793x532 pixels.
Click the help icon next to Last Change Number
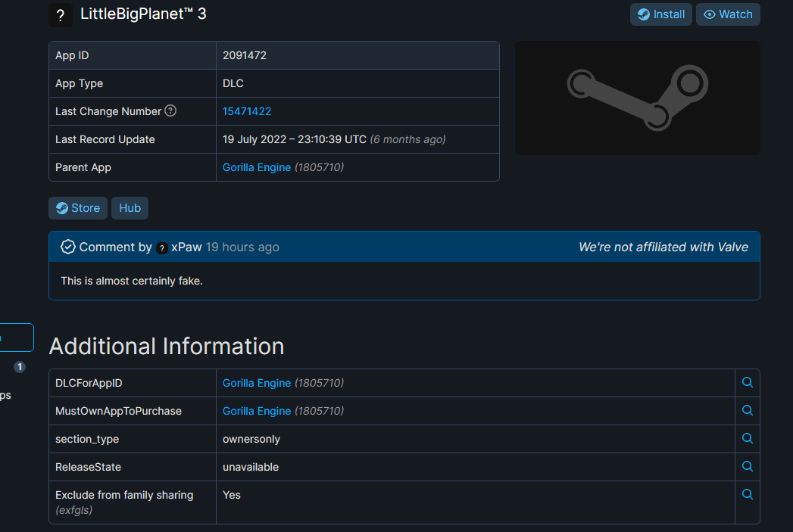coord(171,110)
